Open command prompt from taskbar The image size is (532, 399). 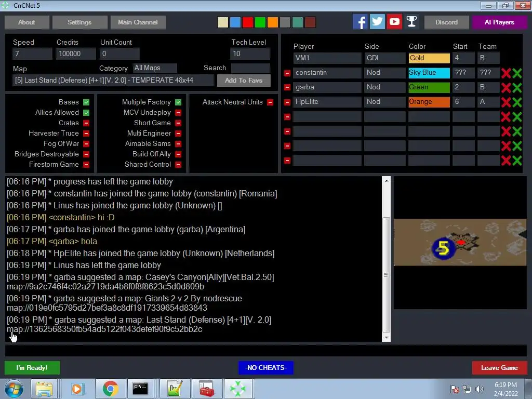point(140,389)
